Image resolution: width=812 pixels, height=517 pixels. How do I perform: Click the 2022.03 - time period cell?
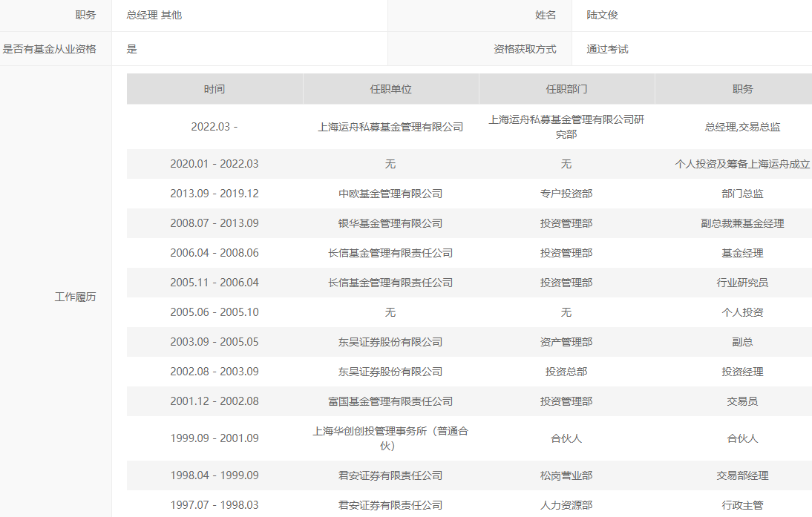[x=215, y=126]
